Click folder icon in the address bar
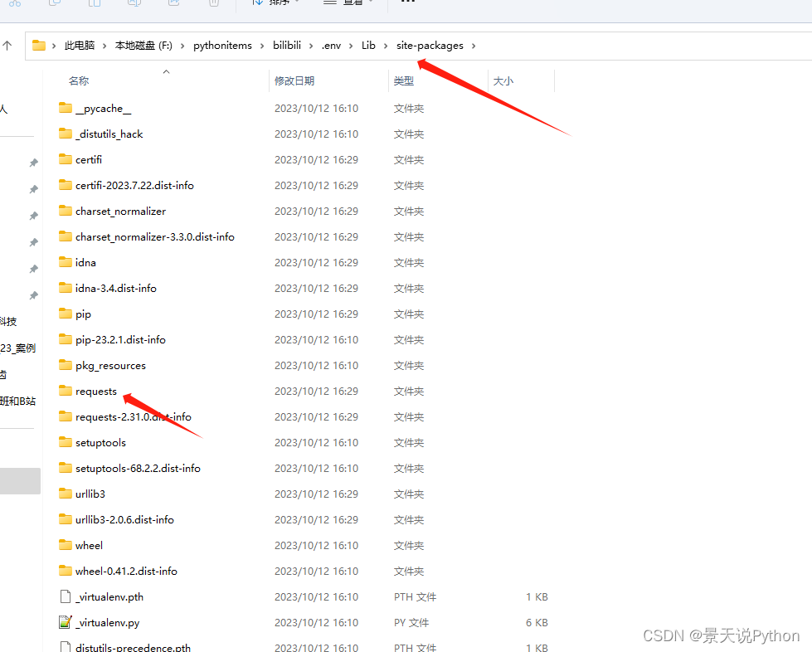812x652 pixels. tap(39, 46)
